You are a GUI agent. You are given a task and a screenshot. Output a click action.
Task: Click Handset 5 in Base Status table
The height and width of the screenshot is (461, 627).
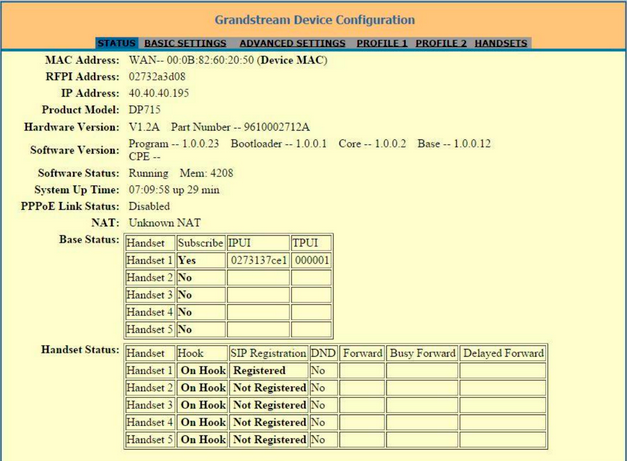150,329
